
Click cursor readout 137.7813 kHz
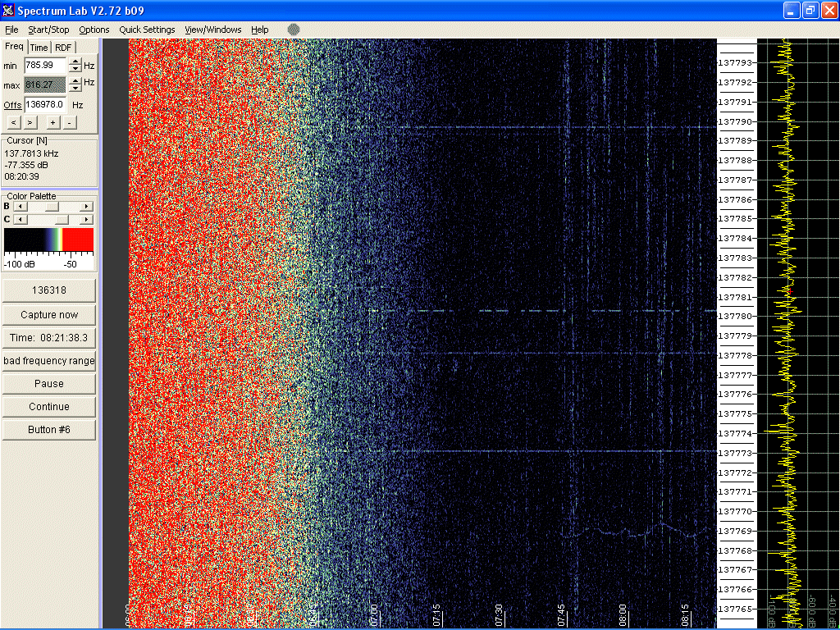click(31, 153)
